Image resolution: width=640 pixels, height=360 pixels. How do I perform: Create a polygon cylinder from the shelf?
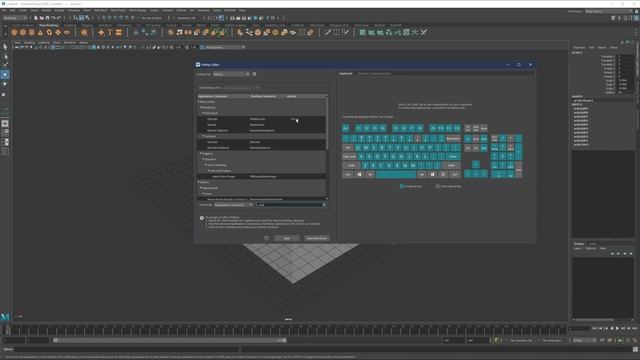click(x=31, y=32)
